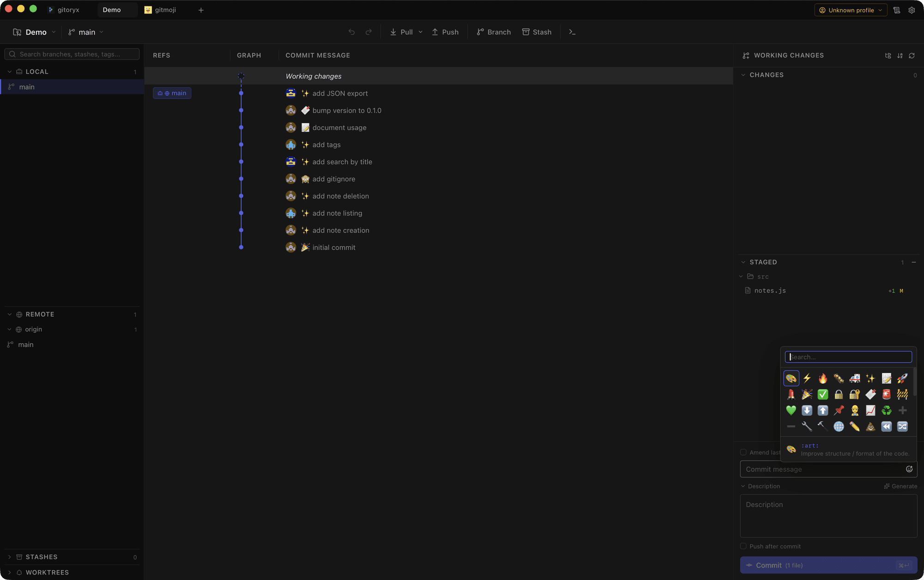Open the Demo repository dropdown

click(34, 32)
